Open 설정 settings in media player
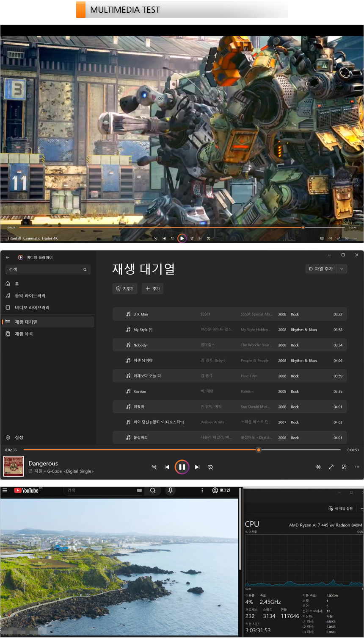Image resolution: width=364 pixels, height=639 pixels. pos(19,437)
